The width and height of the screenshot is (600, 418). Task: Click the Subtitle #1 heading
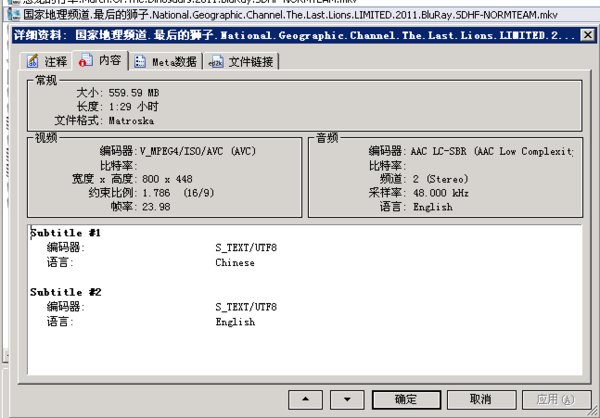[x=65, y=233]
